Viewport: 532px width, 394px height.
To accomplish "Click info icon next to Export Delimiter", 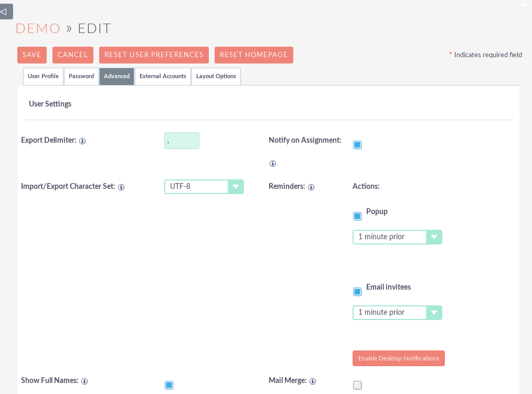I will tap(82, 141).
